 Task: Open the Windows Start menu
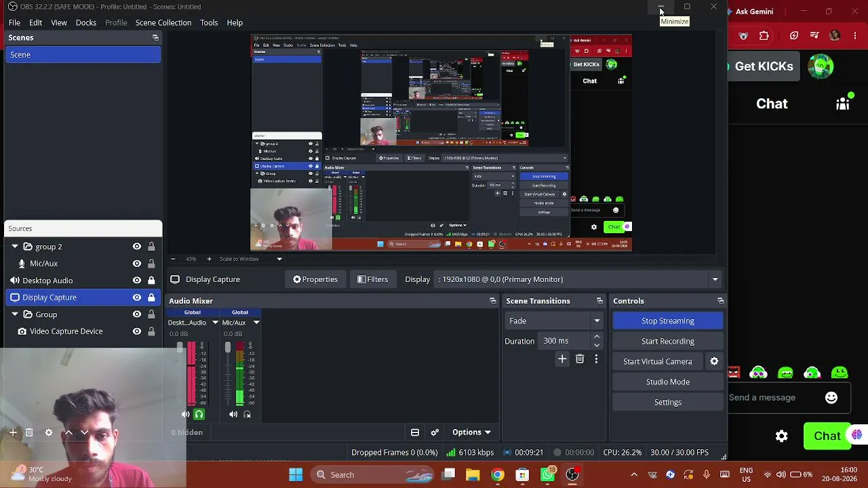pos(296,474)
